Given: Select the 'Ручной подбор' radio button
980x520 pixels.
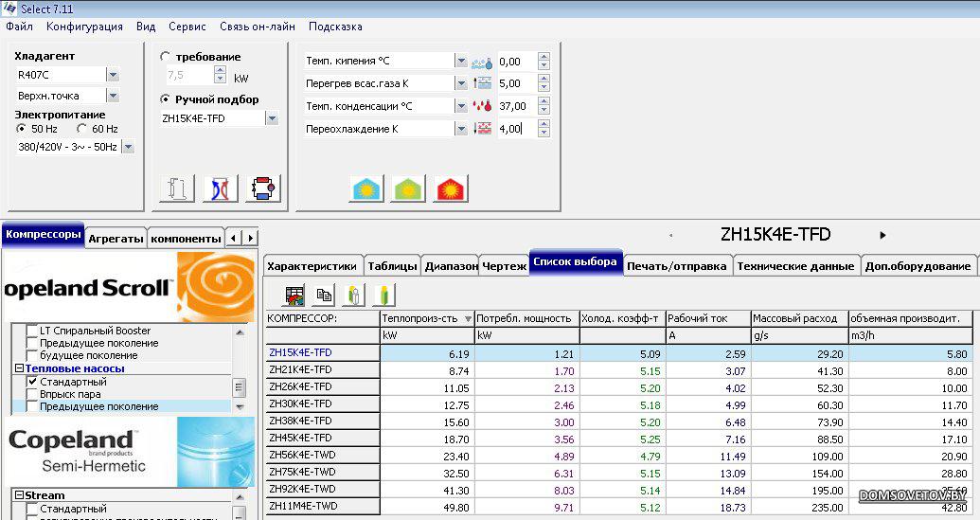Looking at the screenshot, I should click(165, 99).
